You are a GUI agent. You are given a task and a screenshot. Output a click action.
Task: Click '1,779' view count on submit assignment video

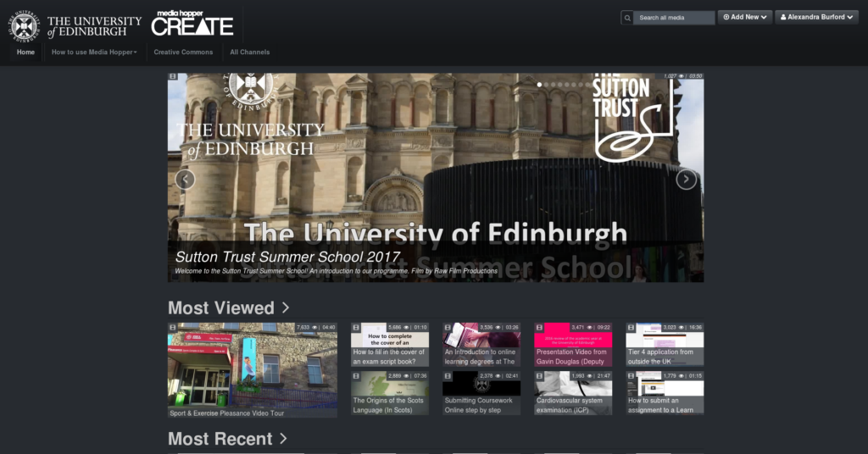[x=670, y=376]
